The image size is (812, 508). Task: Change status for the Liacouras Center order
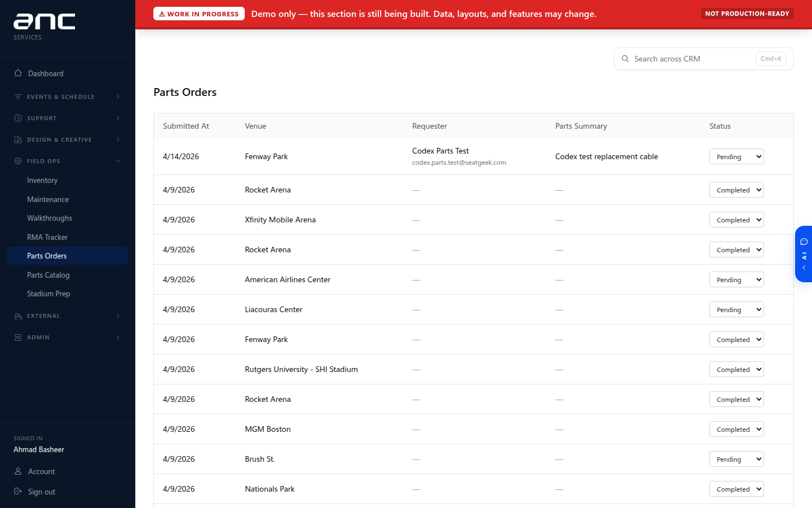pyautogui.click(x=736, y=309)
